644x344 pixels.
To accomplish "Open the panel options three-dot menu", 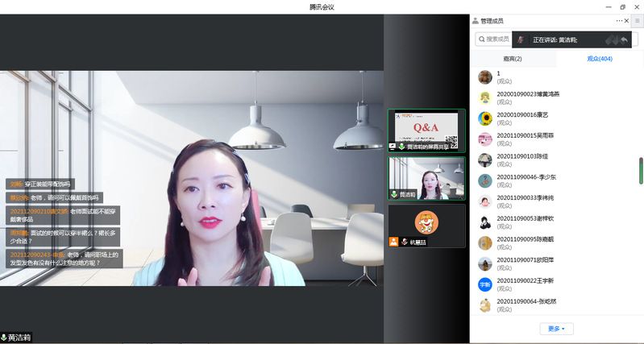I will tap(619, 20).
